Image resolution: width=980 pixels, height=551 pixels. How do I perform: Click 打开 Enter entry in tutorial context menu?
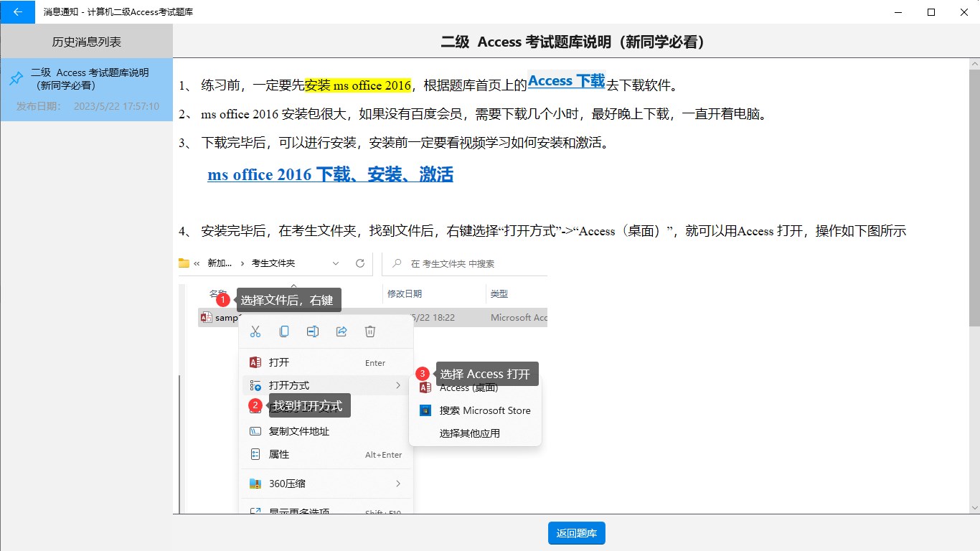(x=326, y=362)
